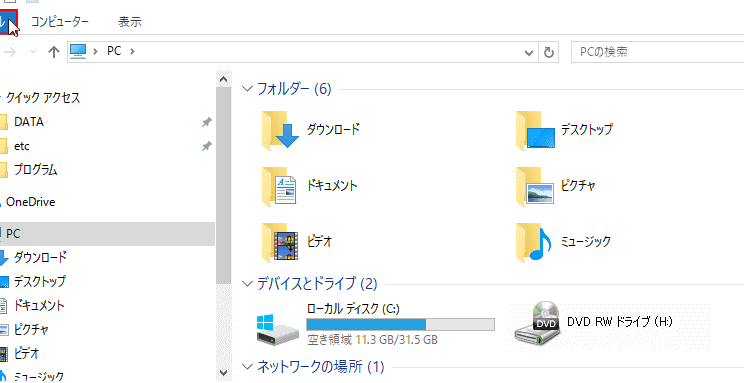744x383 pixels.
Task: Select デスクトップ in navigation pane
Action: tap(39, 281)
